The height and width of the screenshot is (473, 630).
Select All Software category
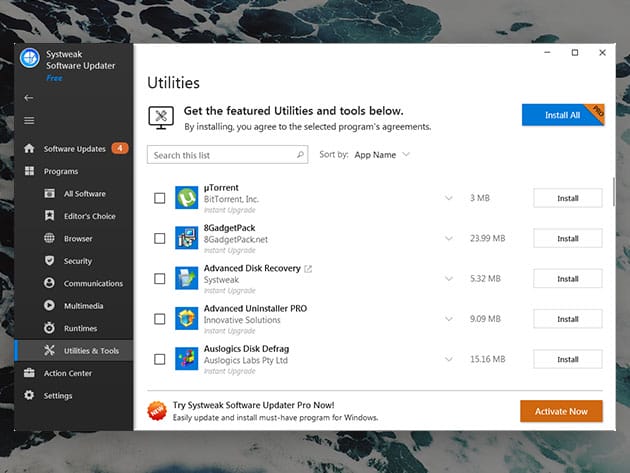click(74, 194)
